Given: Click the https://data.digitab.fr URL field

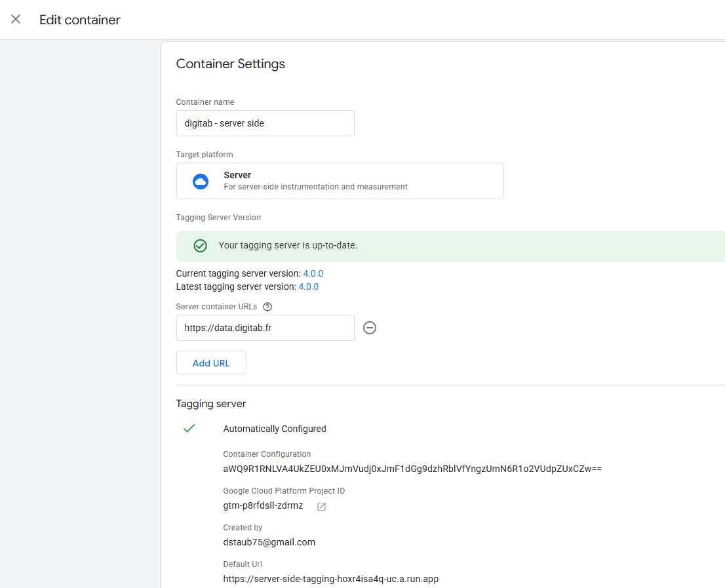Looking at the screenshot, I should [x=265, y=328].
